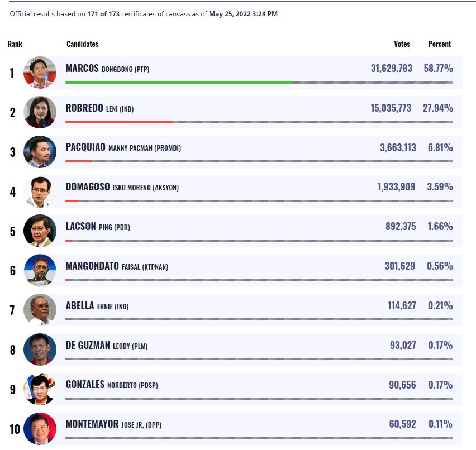The width and height of the screenshot is (476, 450).
Task: Click the Votes column header
Action: coord(402,44)
